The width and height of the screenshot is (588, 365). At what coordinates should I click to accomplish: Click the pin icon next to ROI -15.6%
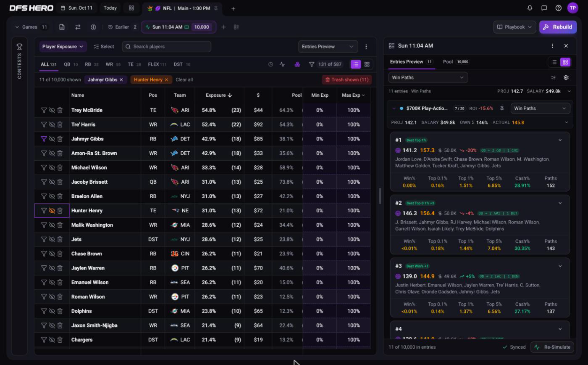(x=502, y=108)
